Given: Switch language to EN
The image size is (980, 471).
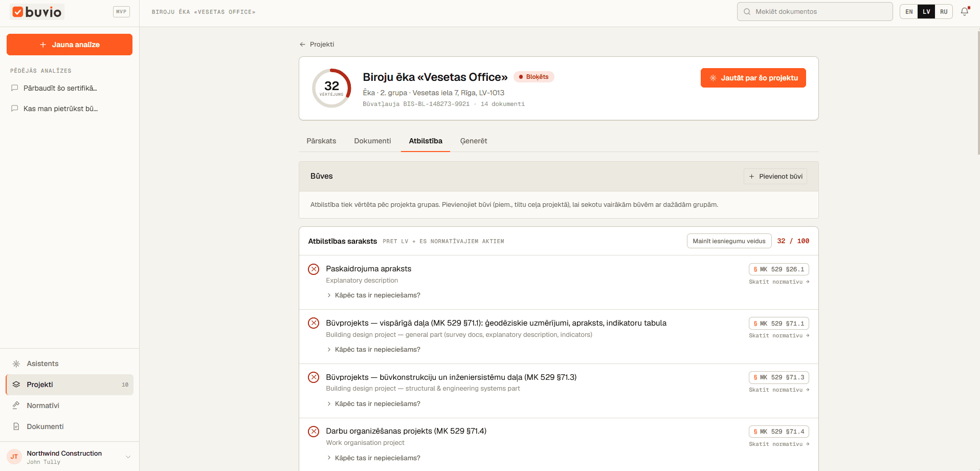Looking at the screenshot, I should pos(909,12).
